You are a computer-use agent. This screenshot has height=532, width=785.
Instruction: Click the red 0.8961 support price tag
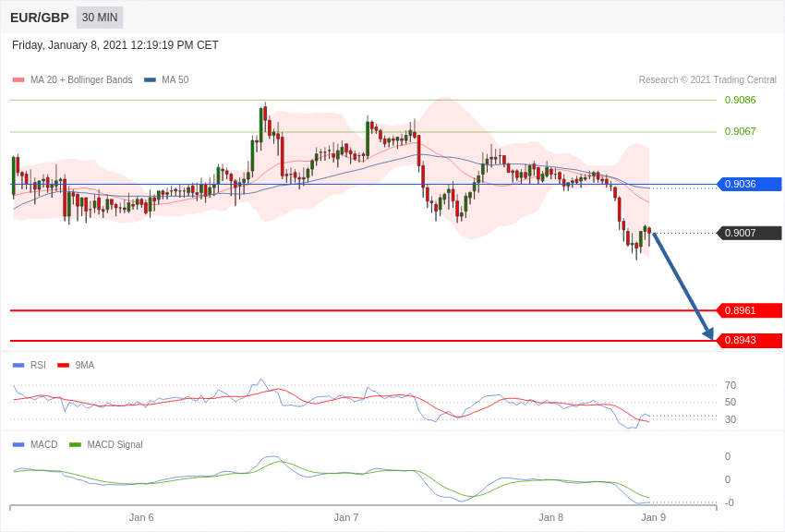pyautogui.click(x=750, y=310)
